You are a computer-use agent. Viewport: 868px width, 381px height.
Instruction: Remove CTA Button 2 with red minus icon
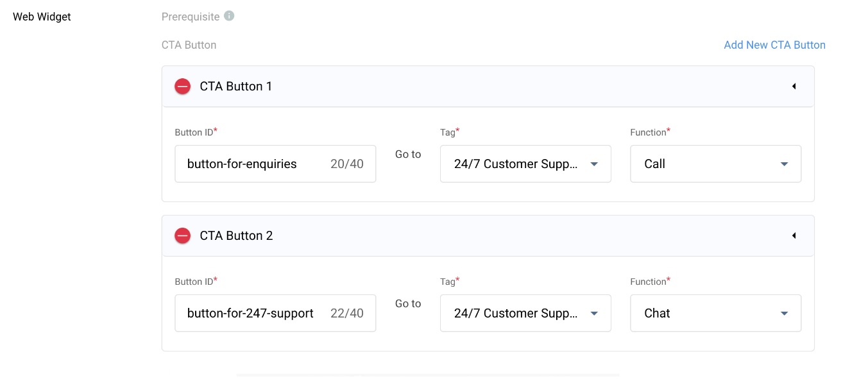[183, 236]
